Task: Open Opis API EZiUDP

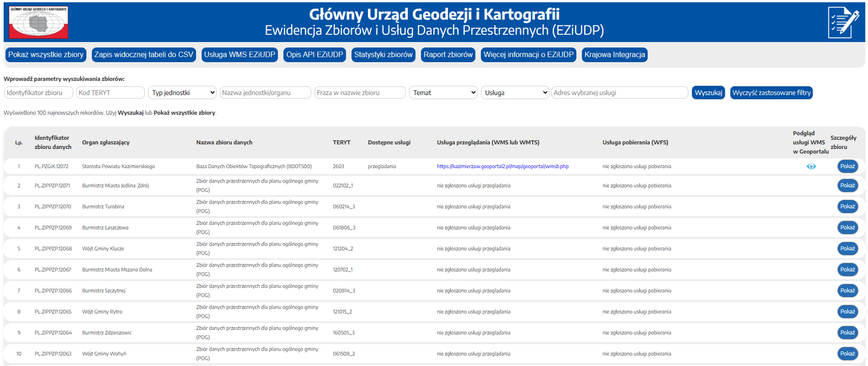Action: [315, 55]
